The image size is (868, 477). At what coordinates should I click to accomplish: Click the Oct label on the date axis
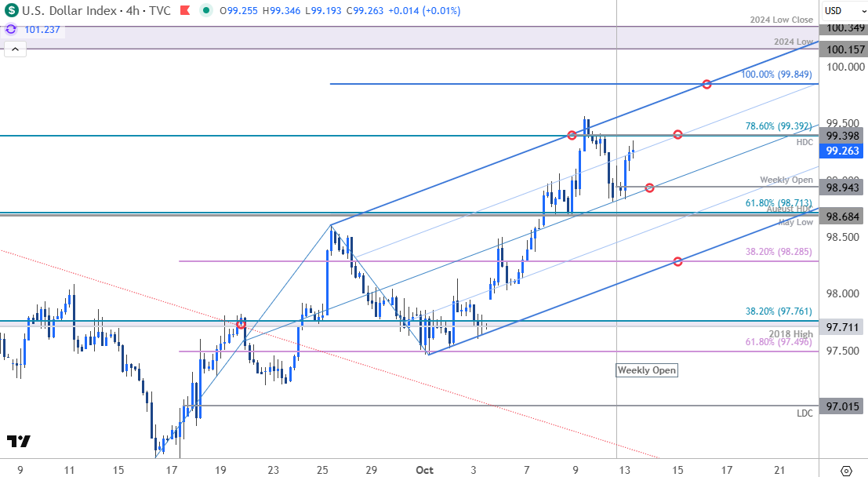(424, 471)
